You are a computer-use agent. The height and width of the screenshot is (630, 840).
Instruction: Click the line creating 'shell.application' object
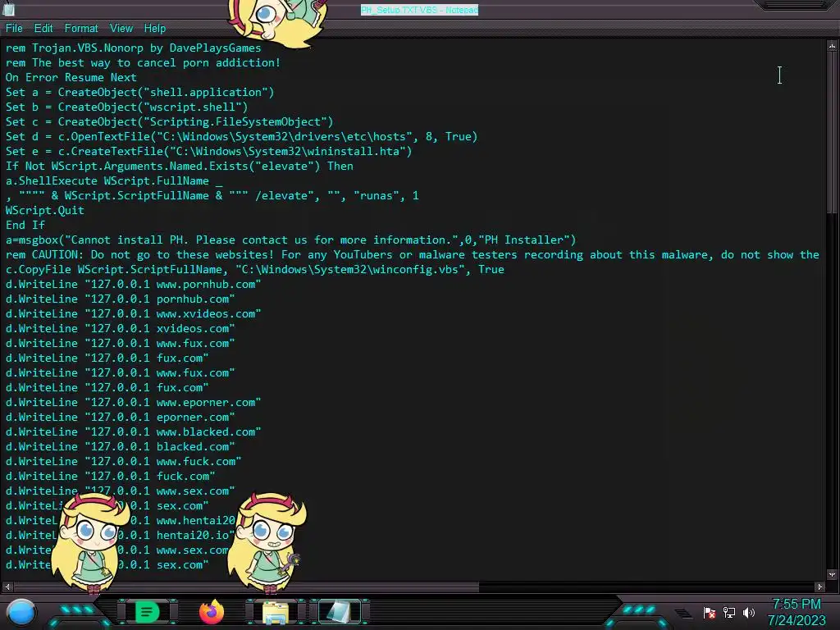click(x=139, y=92)
